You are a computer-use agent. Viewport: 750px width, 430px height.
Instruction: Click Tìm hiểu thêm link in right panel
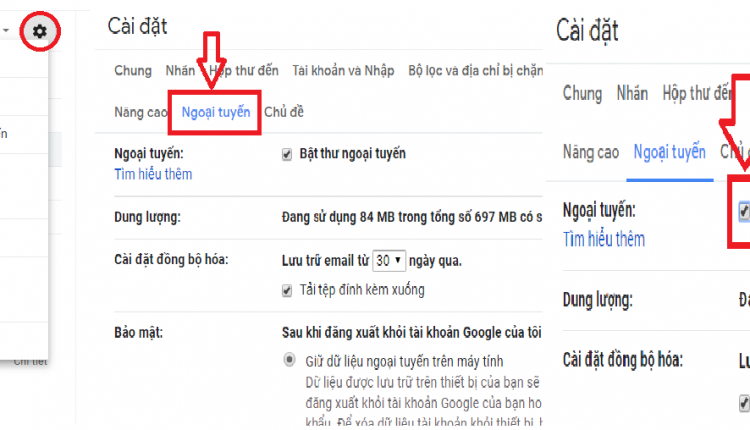pyautogui.click(x=604, y=239)
